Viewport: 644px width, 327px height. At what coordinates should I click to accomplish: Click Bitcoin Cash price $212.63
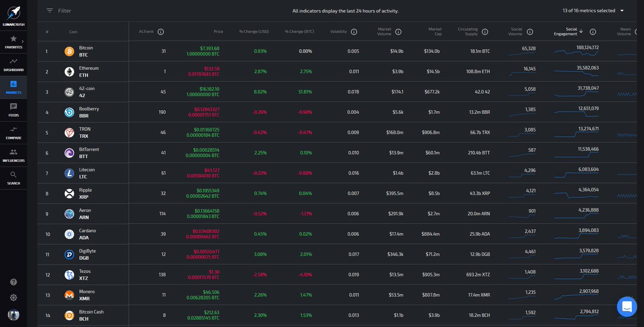pyautogui.click(x=211, y=312)
